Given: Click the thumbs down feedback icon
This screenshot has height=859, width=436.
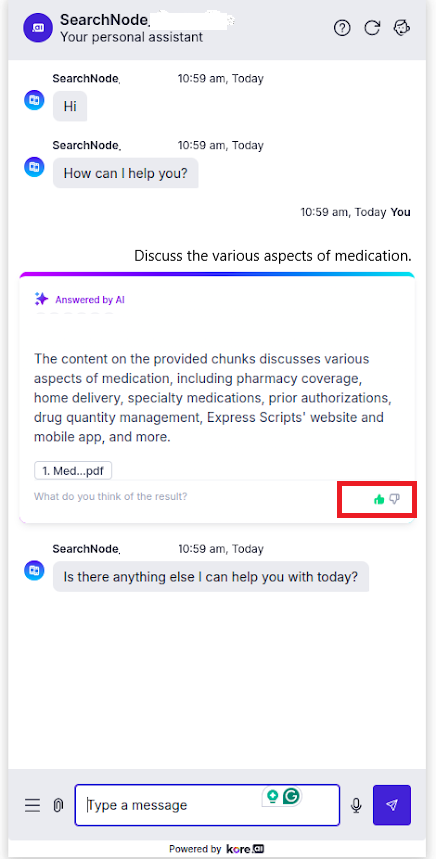Looking at the screenshot, I should pyautogui.click(x=394, y=499).
